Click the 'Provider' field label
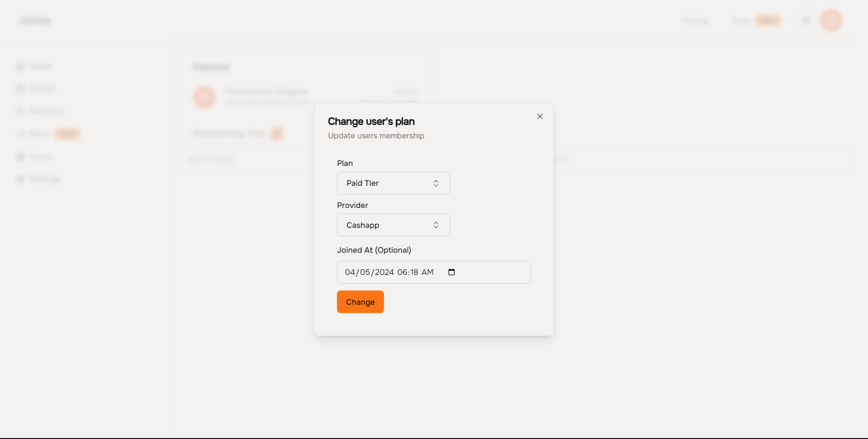The image size is (868, 439). (x=353, y=205)
